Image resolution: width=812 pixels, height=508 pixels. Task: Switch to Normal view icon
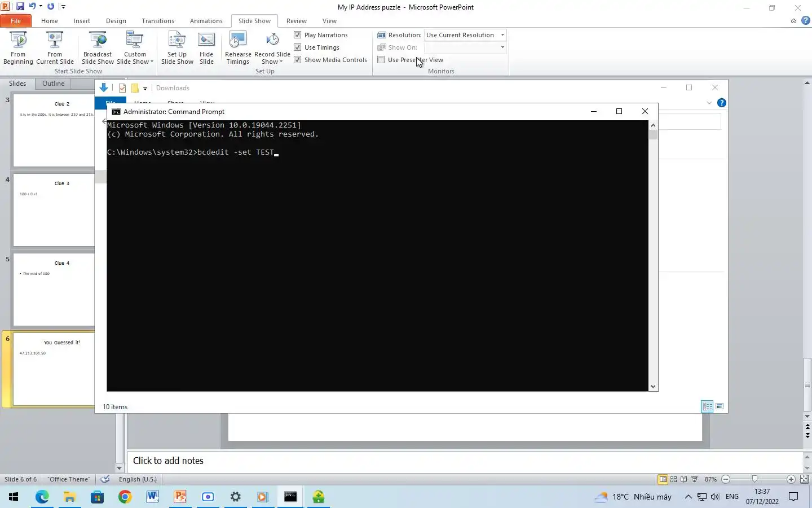pyautogui.click(x=663, y=479)
